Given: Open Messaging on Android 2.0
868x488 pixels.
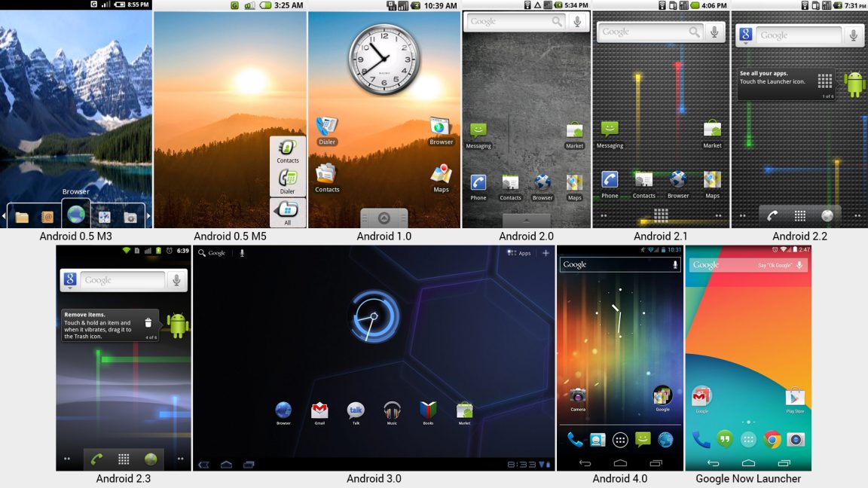Looking at the screenshot, I should 478,130.
